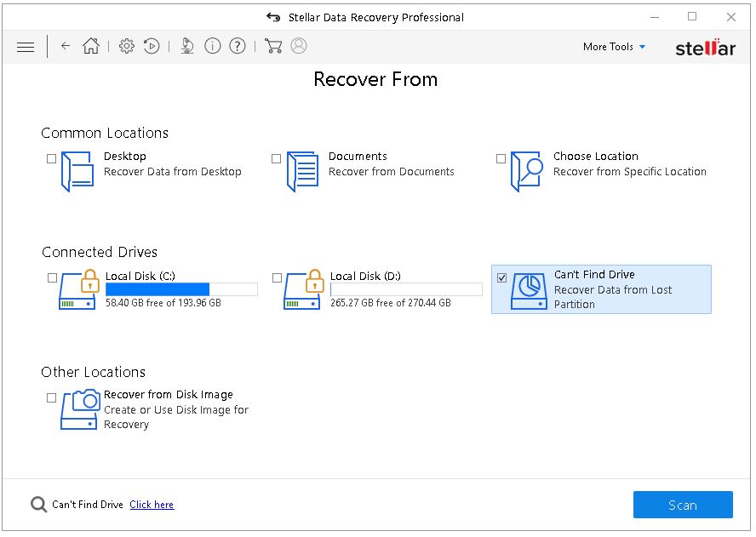
Task: Open the shopping cart Buy icon
Action: 273,46
